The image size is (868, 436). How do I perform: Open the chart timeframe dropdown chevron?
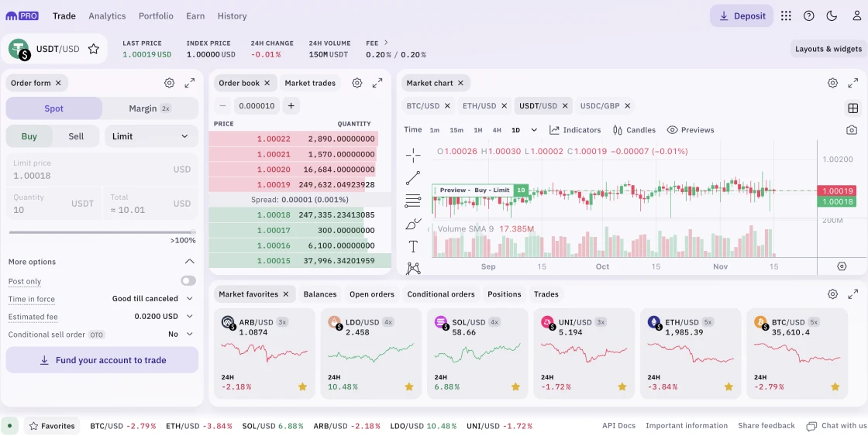pyautogui.click(x=534, y=130)
